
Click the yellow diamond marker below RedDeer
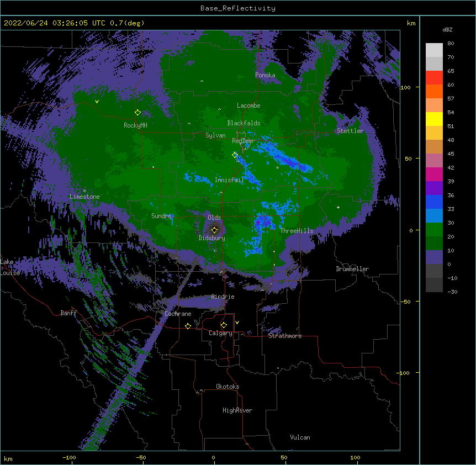[x=235, y=155]
